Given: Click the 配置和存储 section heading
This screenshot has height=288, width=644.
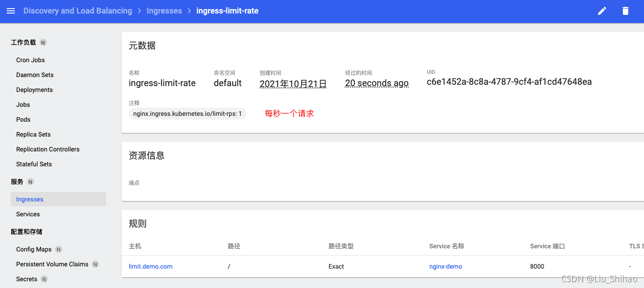Looking at the screenshot, I should point(27,232).
